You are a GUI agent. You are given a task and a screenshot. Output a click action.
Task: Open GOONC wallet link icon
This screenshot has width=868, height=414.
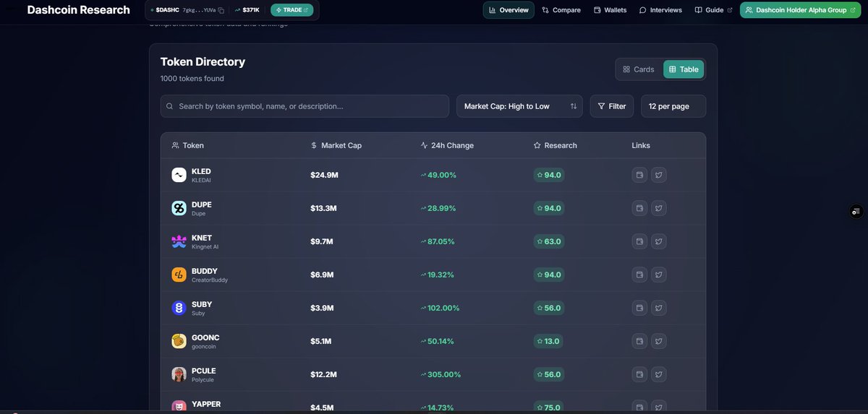639,341
